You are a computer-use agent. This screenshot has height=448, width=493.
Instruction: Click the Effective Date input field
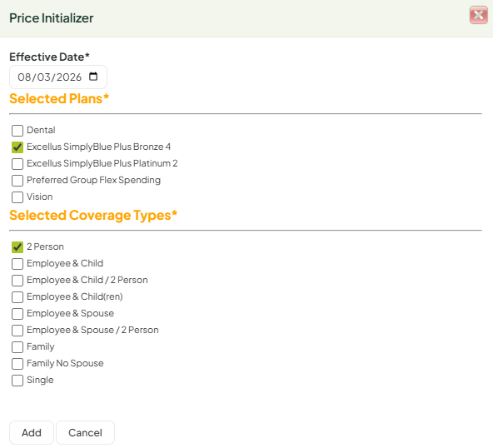[58, 77]
